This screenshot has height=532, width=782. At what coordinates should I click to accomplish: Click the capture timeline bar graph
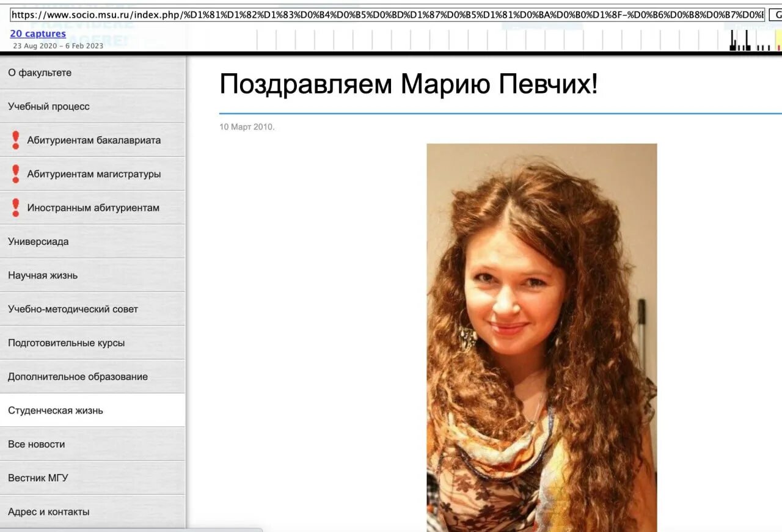518,40
